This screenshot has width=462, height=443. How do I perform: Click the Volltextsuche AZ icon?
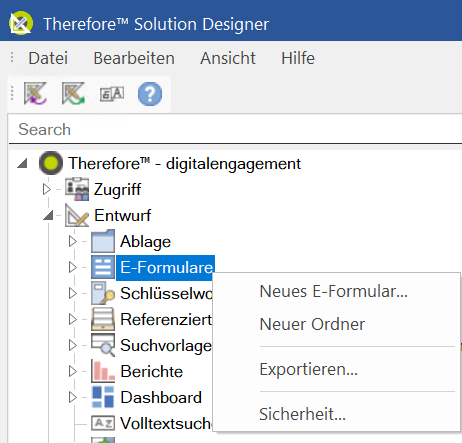pos(103,423)
